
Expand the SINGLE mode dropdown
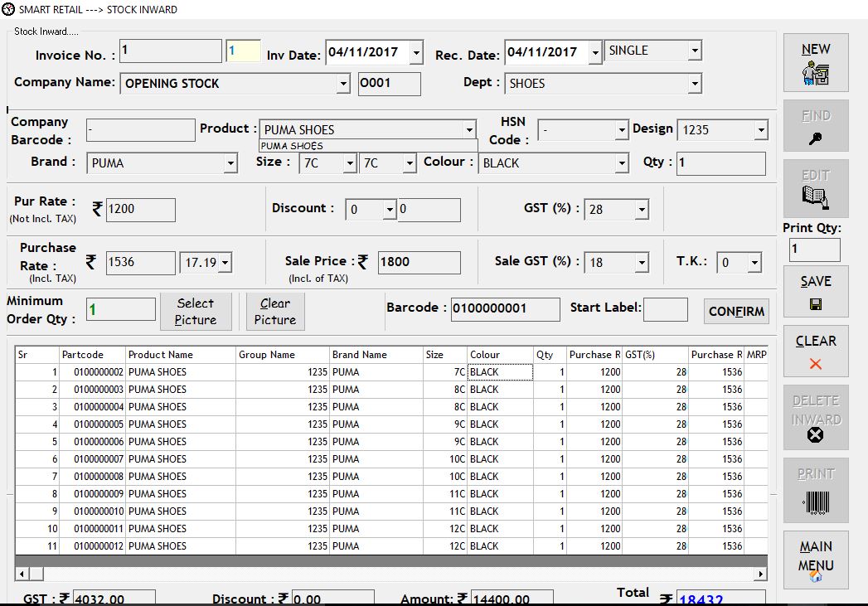(695, 51)
